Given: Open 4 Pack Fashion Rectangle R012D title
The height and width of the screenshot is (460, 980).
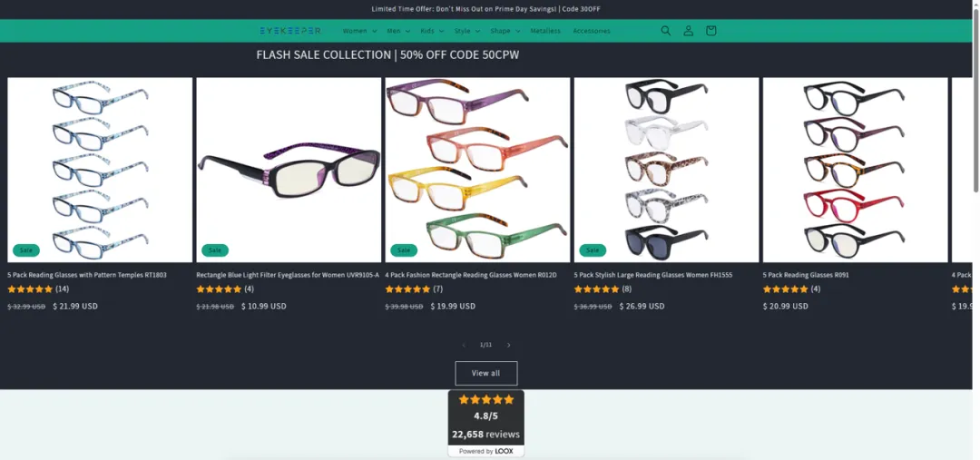Looking at the screenshot, I should (x=471, y=274).
